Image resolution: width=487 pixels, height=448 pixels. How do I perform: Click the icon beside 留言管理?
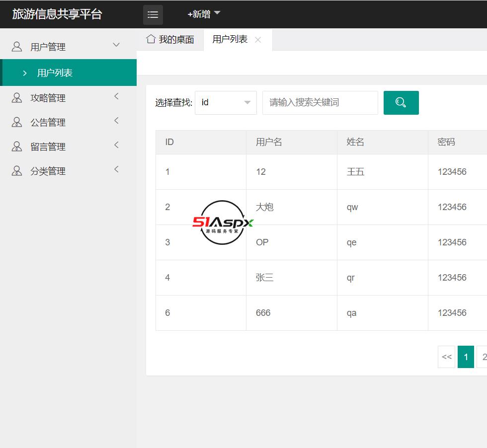[x=17, y=147]
